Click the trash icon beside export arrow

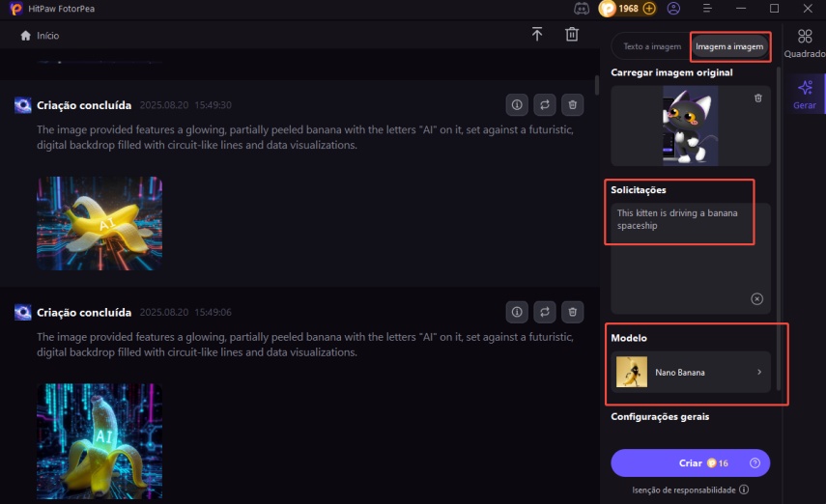pos(572,35)
